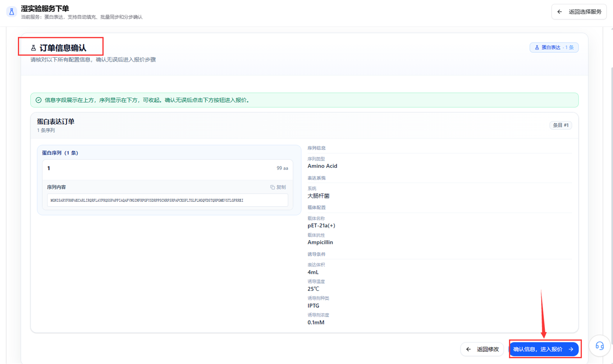Click the 返回选择服务 button

pyautogui.click(x=579, y=11)
